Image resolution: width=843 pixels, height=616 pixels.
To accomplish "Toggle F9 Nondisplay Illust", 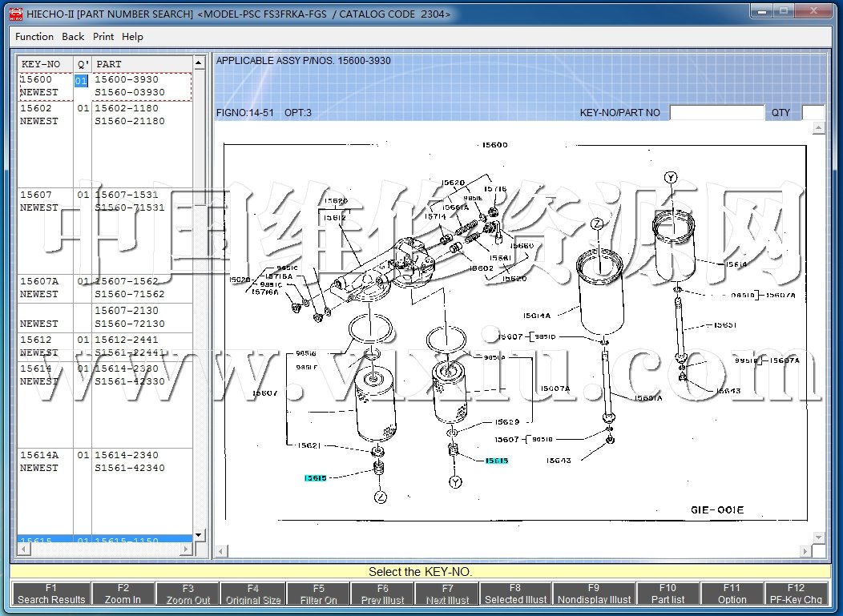I will pos(594,594).
